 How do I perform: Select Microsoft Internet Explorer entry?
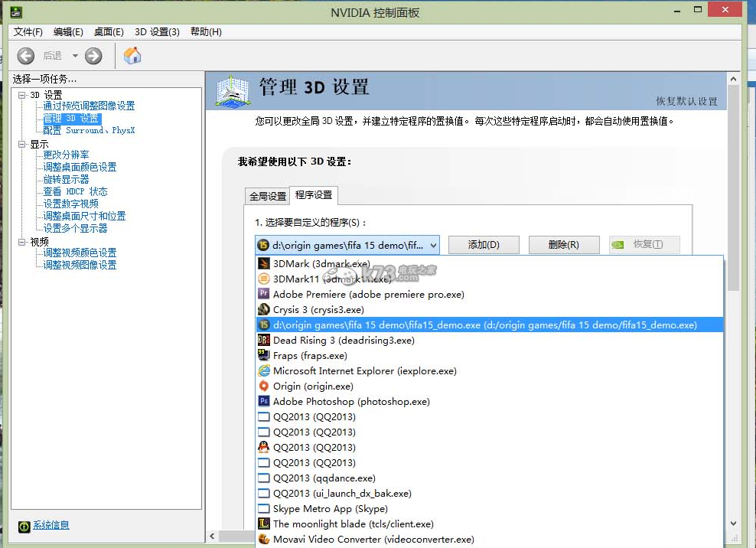click(x=364, y=371)
